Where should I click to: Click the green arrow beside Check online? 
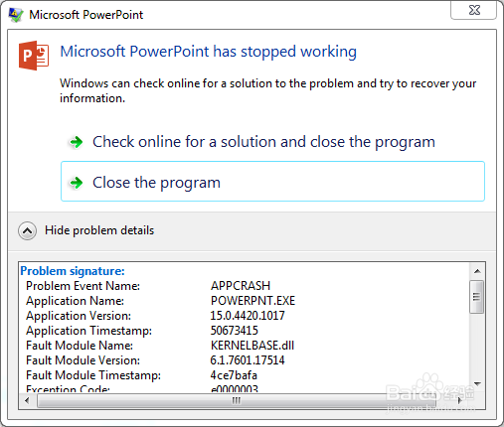pyautogui.click(x=77, y=142)
